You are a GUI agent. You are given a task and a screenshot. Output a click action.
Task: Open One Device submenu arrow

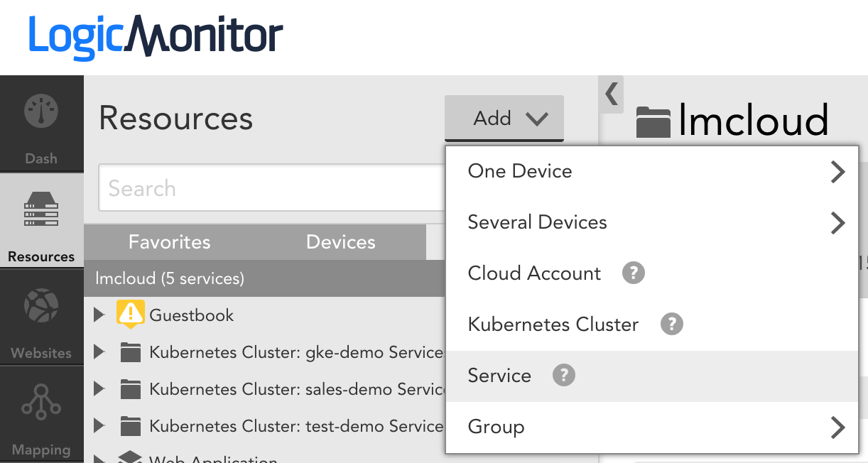point(838,172)
